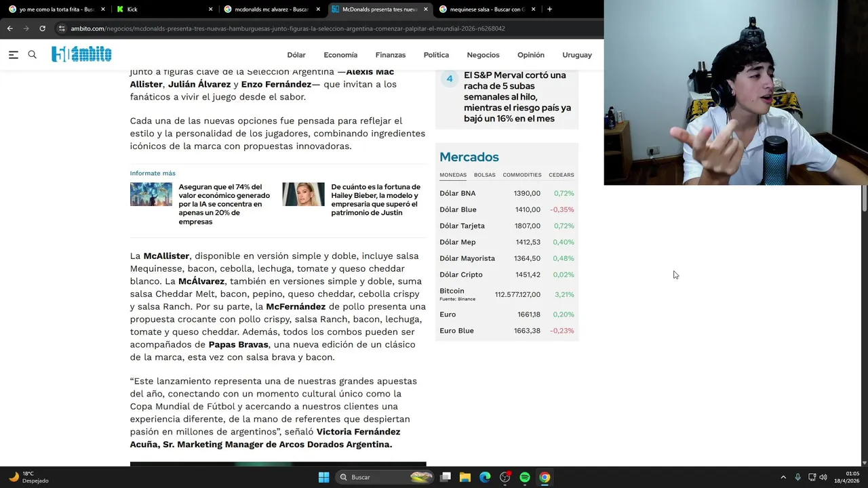868x488 pixels.
Task: Go back using the browser back arrow
Action: [x=9, y=28]
